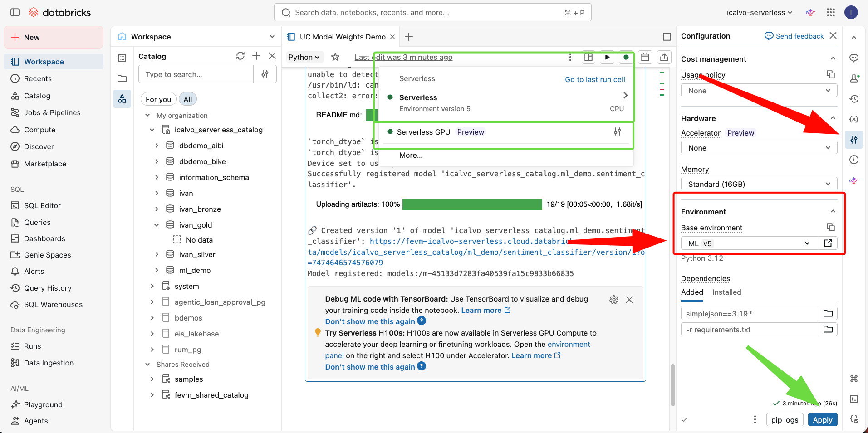Collapse the Environment section

coord(833,211)
